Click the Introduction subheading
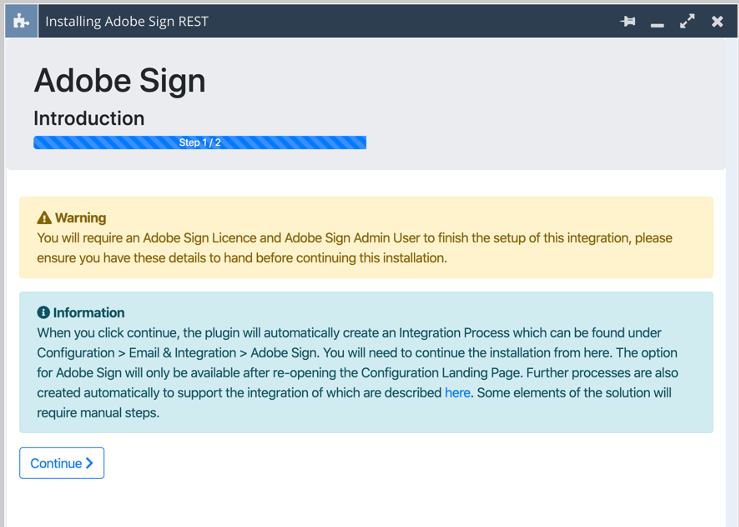739x527 pixels. pyautogui.click(x=89, y=118)
